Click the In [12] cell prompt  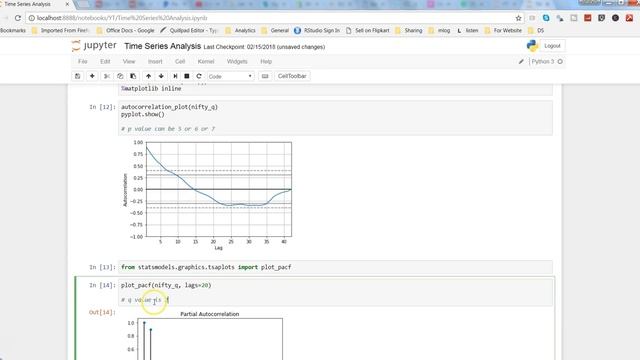102,107
